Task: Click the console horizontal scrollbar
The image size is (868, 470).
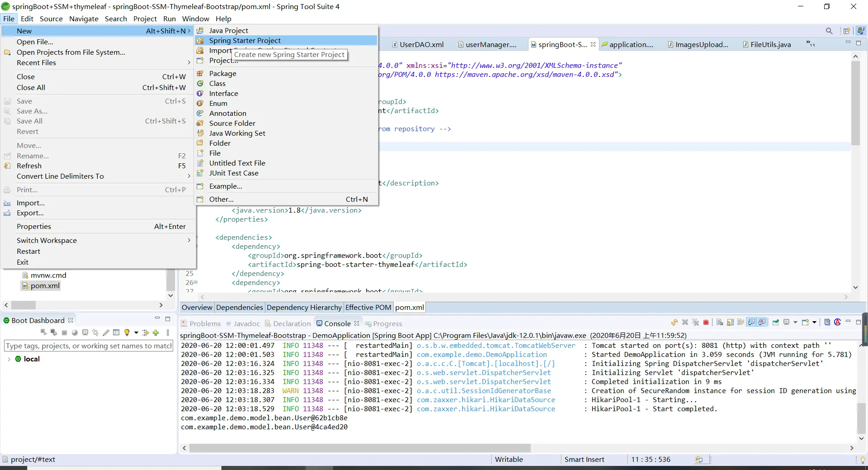Action: [x=359, y=448]
